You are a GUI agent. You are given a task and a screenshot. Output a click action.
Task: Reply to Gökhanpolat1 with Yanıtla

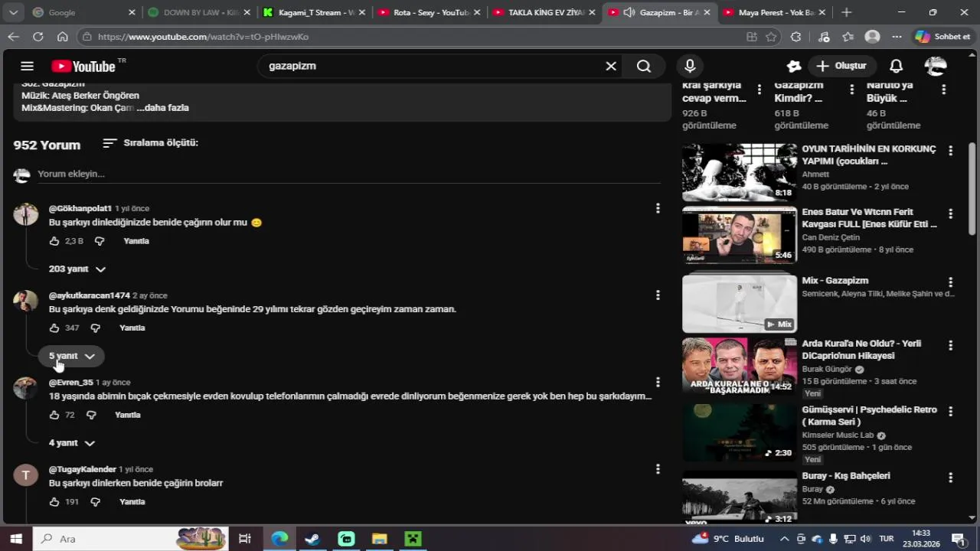point(136,241)
